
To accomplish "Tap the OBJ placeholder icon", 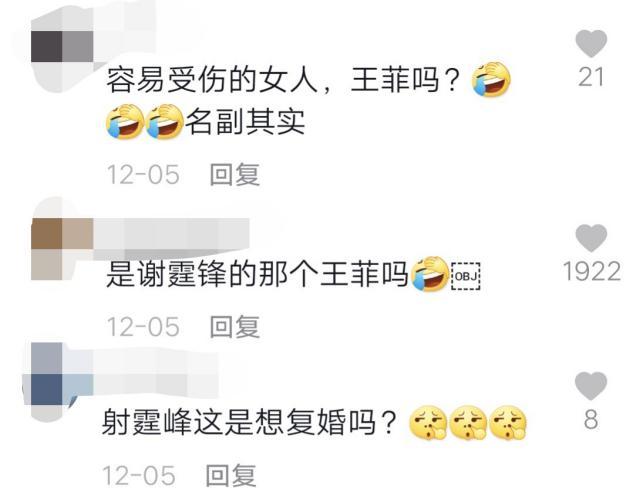I will 465,276.
